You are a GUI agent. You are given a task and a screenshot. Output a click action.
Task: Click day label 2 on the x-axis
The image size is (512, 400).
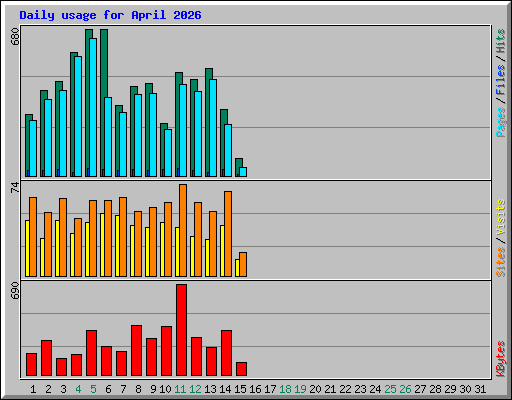coord(48,389)
